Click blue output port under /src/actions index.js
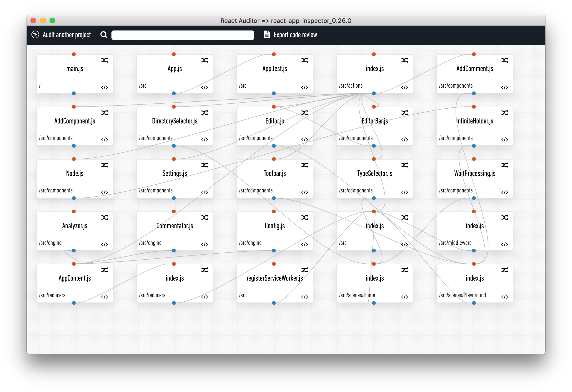Viewport: 572px width, 392px height. click(374, 94)
